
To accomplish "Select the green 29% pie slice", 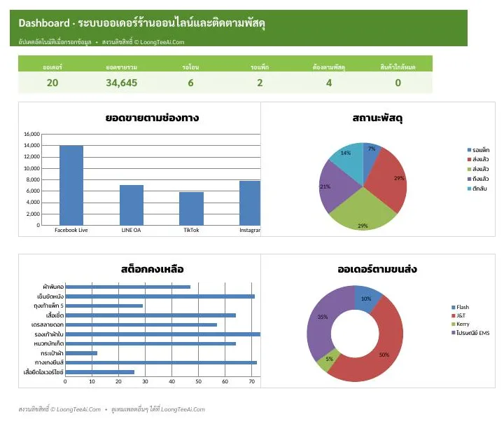I will click(x=363, y=211).
